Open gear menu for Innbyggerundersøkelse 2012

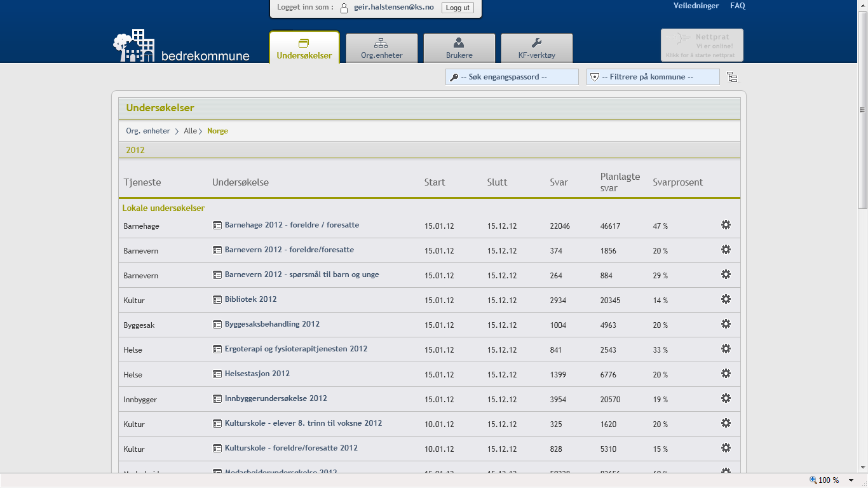pyautogui.click(x=726, y=398)
